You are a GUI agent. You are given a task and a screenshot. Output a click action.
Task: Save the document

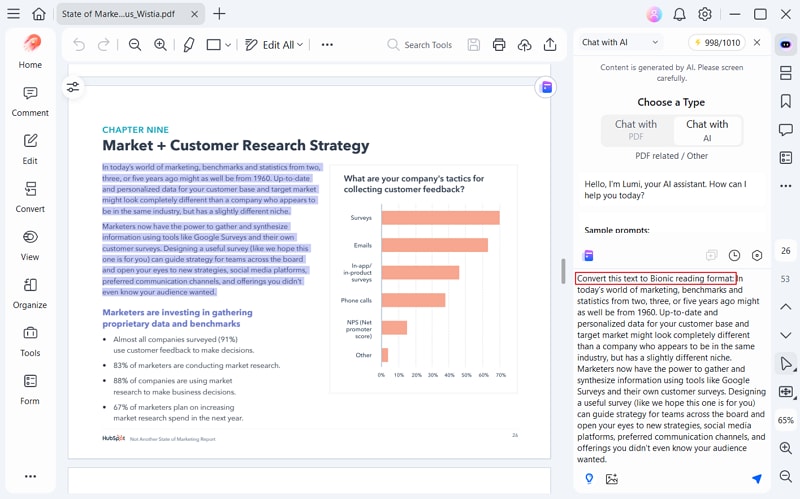(473, 45)
